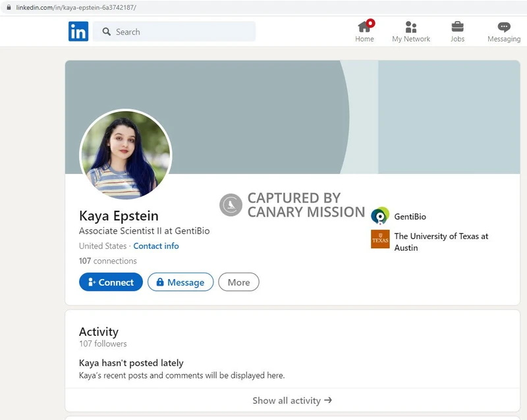View Kaya's 107 connections
This screenshot has height=420, width=527.
[108, 261]
